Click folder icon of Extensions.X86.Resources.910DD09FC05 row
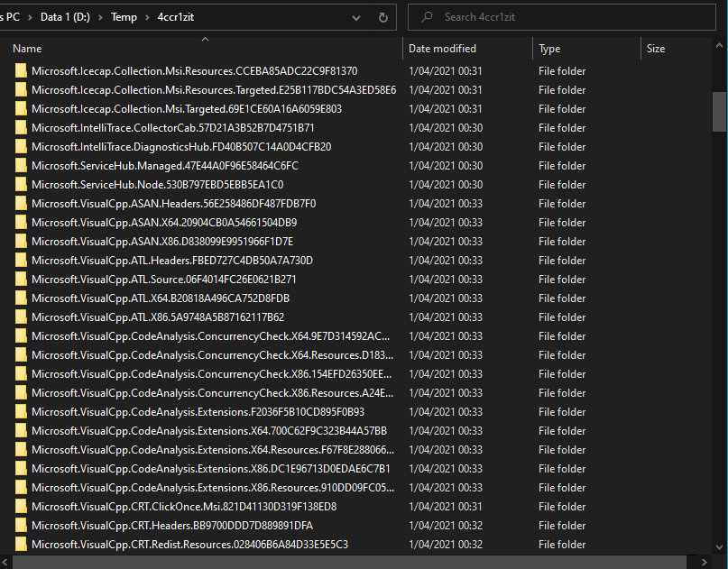This screenshot has width=728, height=569. [x=21, y=487]
